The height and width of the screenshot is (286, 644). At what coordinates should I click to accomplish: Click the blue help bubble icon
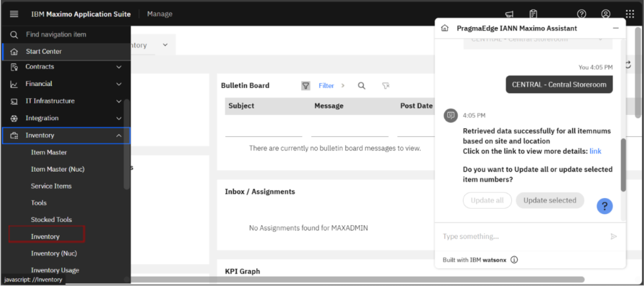coord(604,206)
